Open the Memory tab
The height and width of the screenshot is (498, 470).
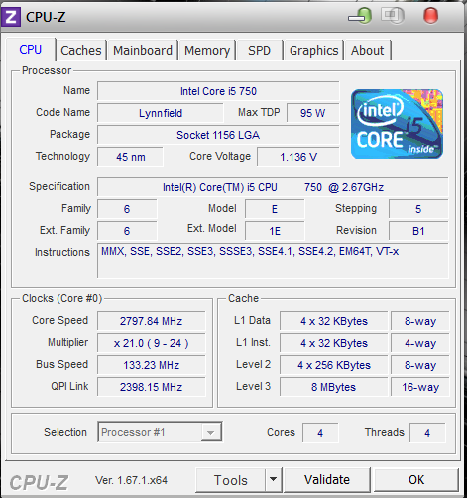(207, 51)
